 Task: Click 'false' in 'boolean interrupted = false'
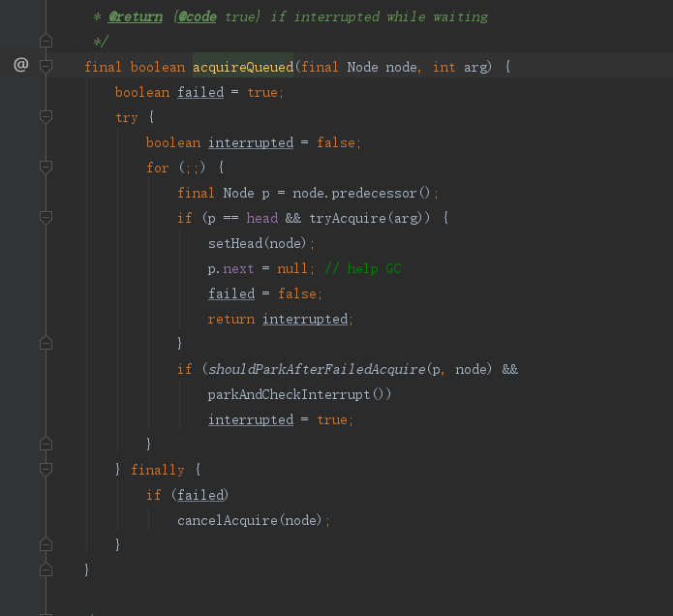tap(336, 142)
